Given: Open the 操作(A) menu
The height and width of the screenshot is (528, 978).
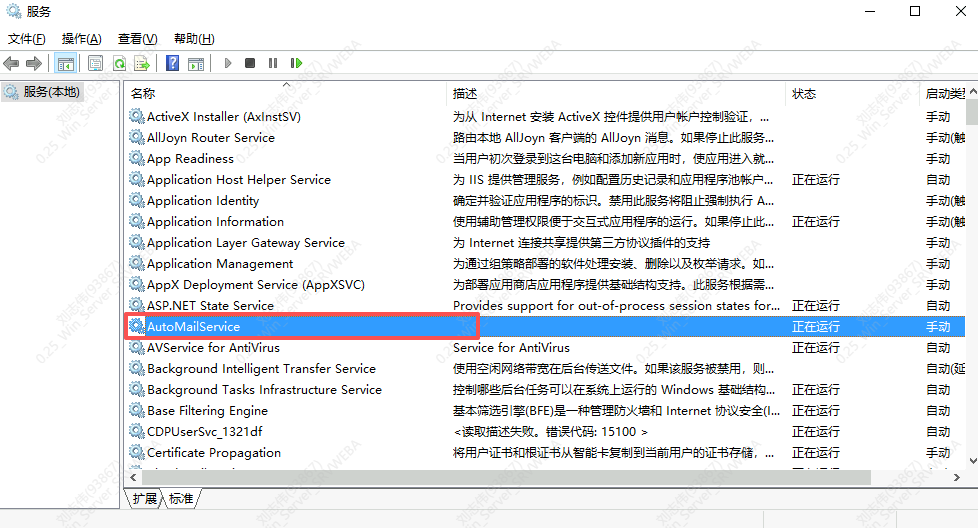Looking at the screenshot, I should coord(81,39).
